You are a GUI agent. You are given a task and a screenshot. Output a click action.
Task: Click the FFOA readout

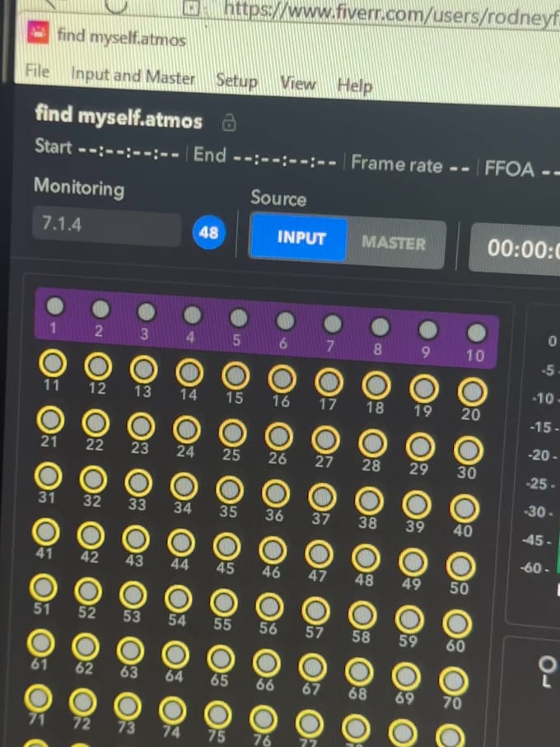522,170
